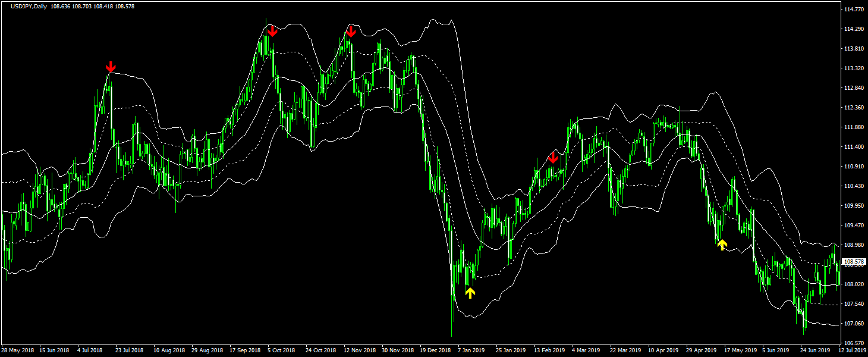Viewport: 868px width, 357px height.
Task: Select the 29 Aug 2018 time axis label
Action: [x=206, y=350]
